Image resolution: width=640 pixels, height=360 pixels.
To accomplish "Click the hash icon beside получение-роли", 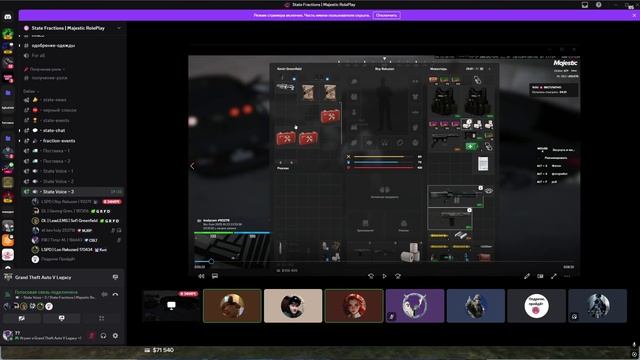I will pos(27,78).
